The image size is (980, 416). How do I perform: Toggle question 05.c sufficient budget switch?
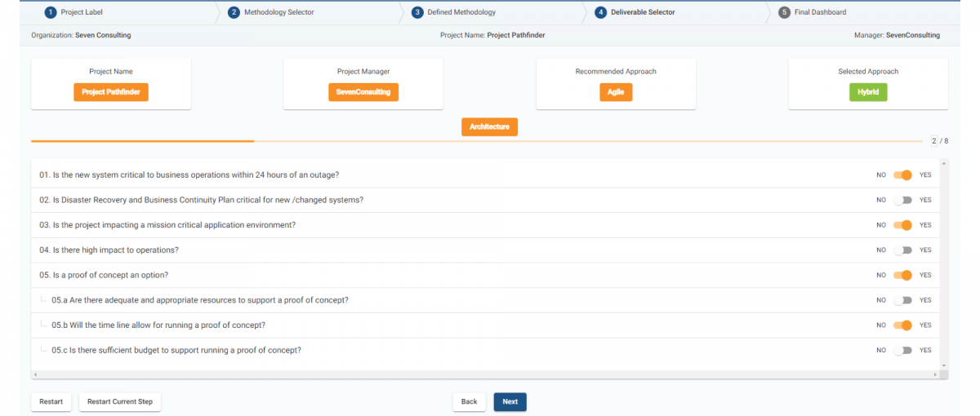point(902,351)
